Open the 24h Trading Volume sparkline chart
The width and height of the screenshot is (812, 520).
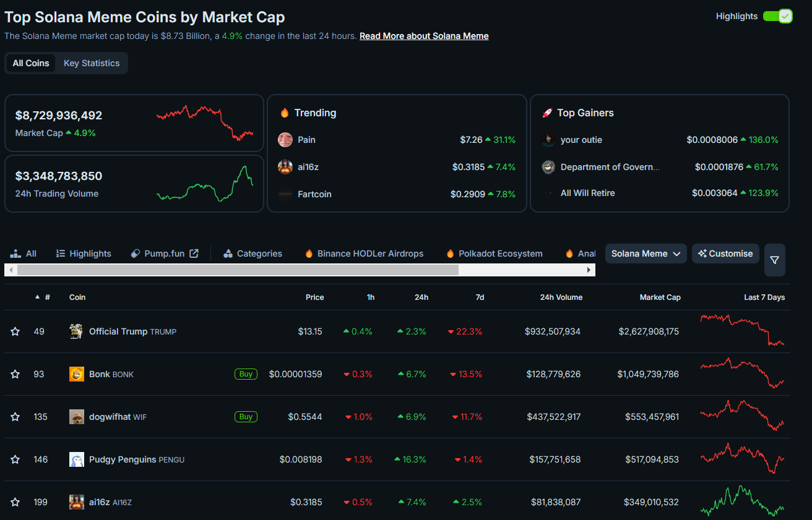point(205,183)
